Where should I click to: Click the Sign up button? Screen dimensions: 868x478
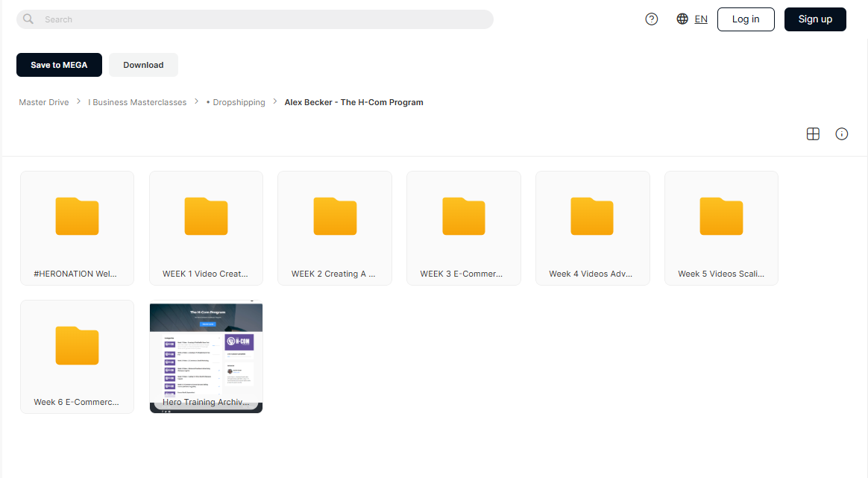pos(815,19)
